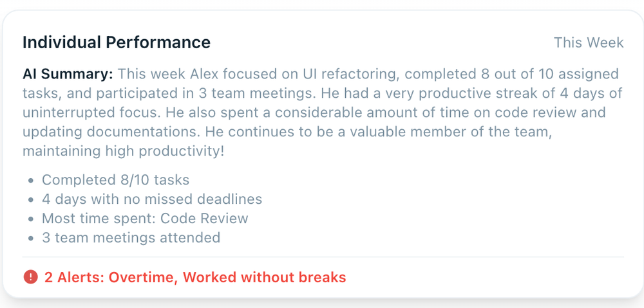Select the "3 team meetings attended" item
The image size is (644, 308).
[131, 238]
